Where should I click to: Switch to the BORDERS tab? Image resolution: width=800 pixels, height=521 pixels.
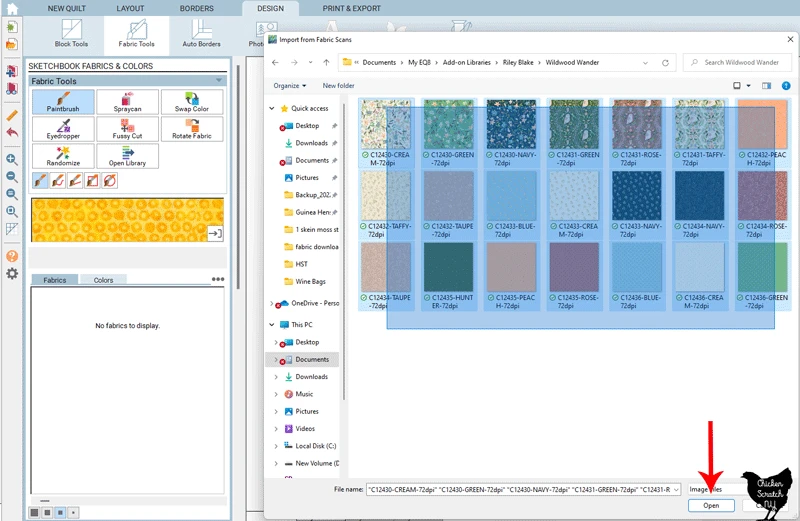(x=196, y=8)
